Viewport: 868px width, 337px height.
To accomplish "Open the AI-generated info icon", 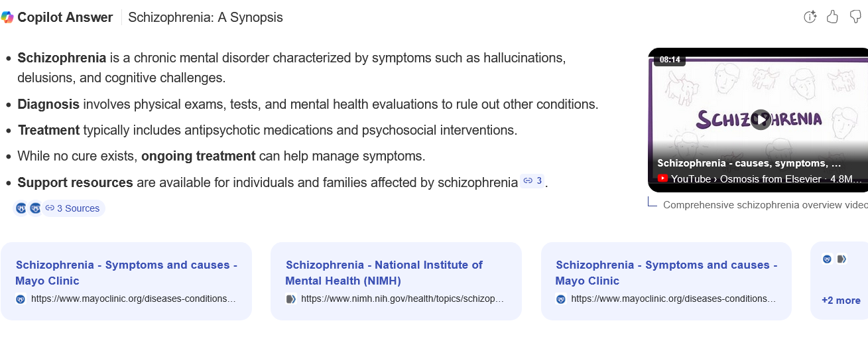I will pyautogui.click(x=810, y=17).
